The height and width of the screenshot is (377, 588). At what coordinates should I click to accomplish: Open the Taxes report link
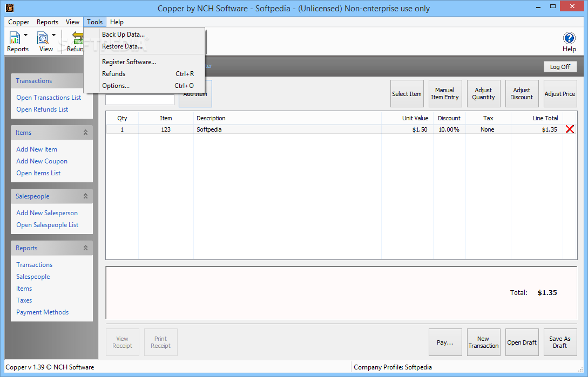(x=24, y=300)
